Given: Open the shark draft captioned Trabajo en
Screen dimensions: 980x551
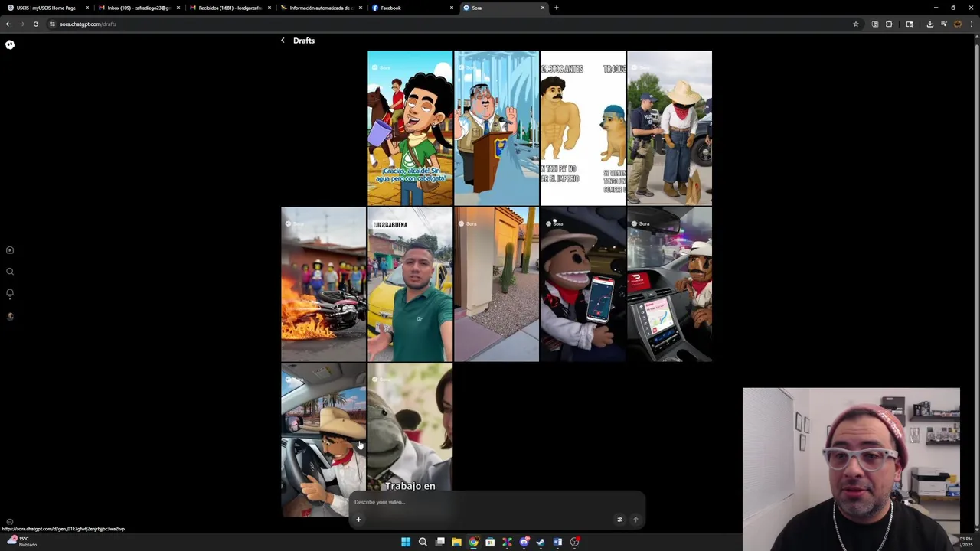Looking at the screenshot, I should pos(410,427).
